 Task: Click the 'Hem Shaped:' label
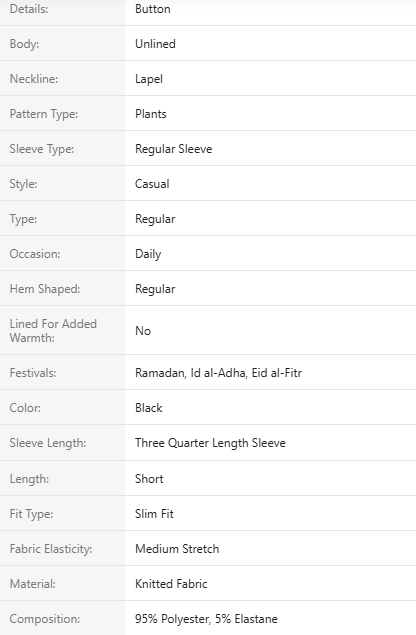[x=45, y=289]
